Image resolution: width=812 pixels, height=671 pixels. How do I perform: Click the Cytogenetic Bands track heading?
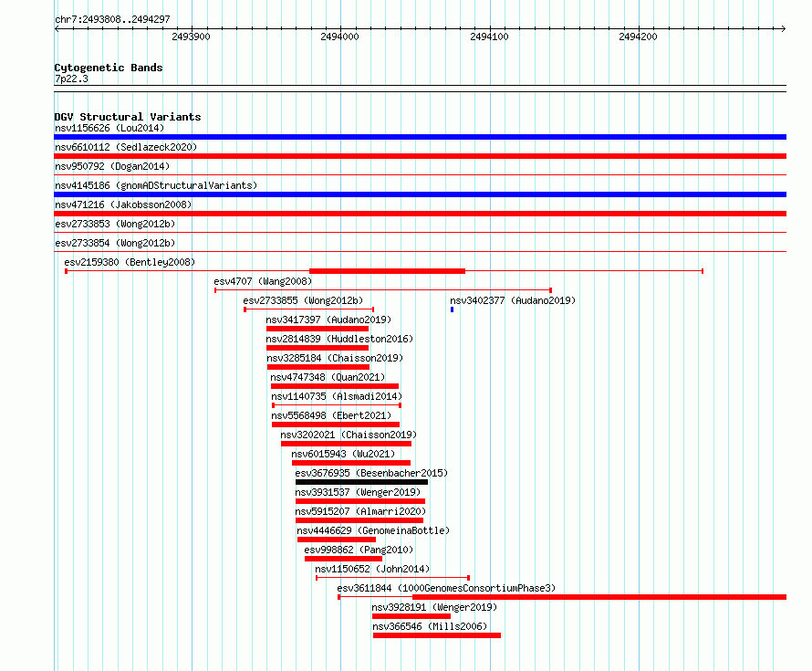(109, 68)
